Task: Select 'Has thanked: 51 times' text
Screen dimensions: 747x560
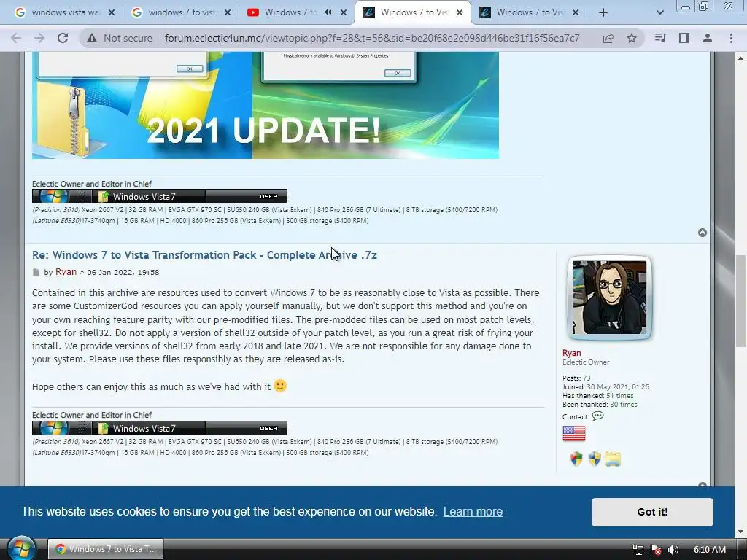Action: pyautogui.click(x=597, y=396)
